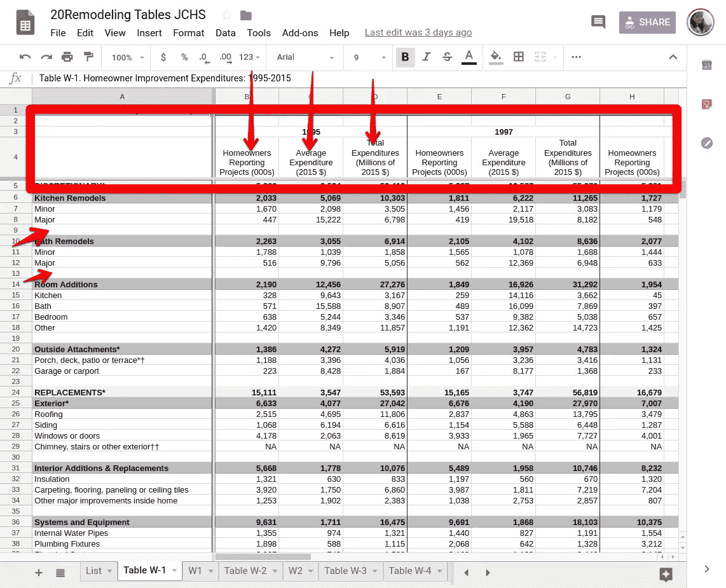Toggle strikethrough formatting
The width and height of the screenshot is (726, 588).
(448, 57)
